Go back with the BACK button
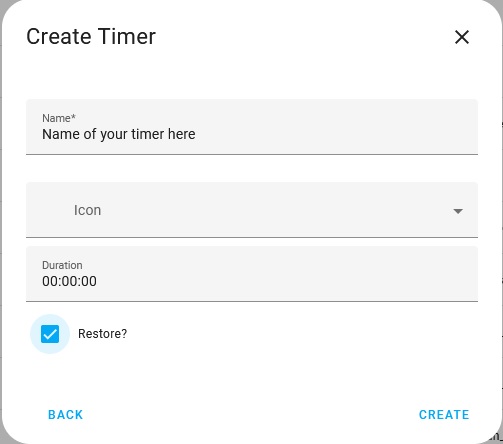503x444 pixels. pyautogui.click(x=65, y=415)
